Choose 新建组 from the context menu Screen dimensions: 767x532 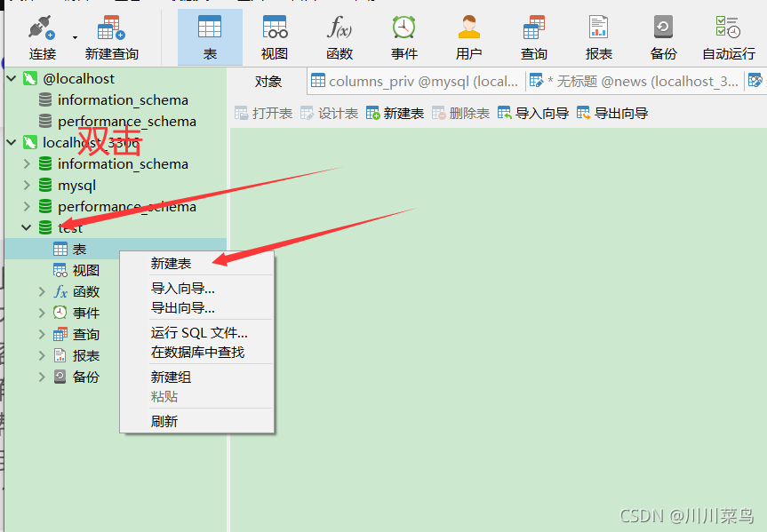pyautogui.click(x=171, y=377)
